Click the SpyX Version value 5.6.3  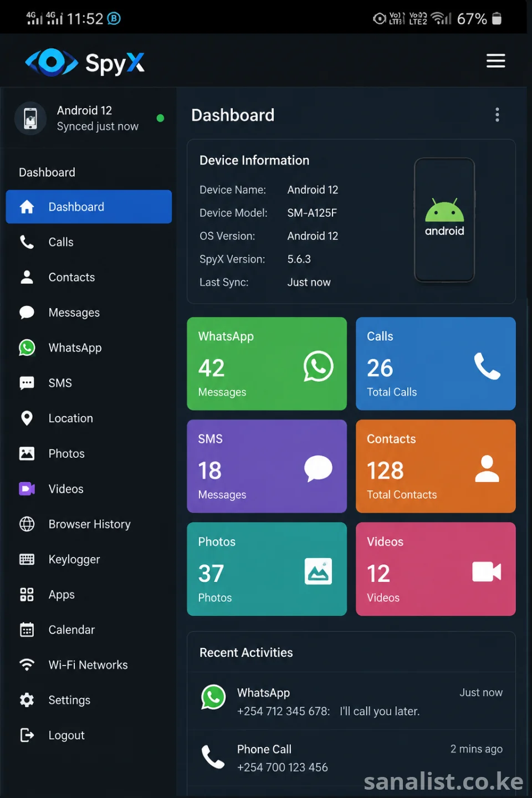[x=299, y=259]
